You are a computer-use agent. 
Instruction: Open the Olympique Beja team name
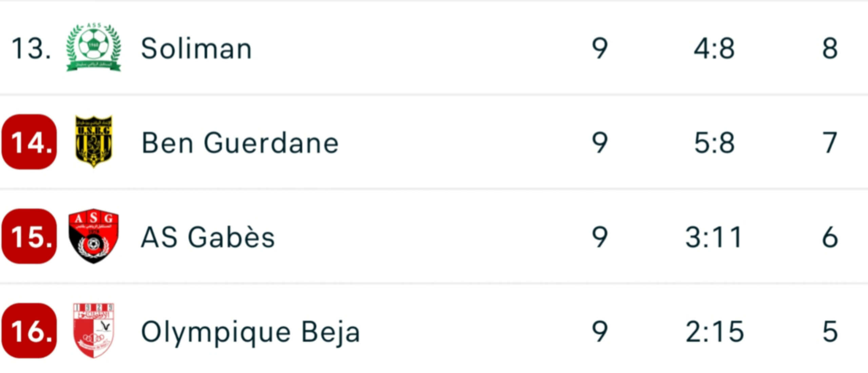[250, 332]
